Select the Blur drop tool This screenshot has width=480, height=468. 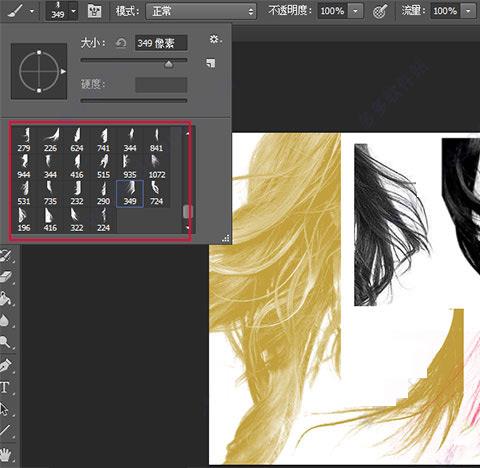click(x=5, y=320)
